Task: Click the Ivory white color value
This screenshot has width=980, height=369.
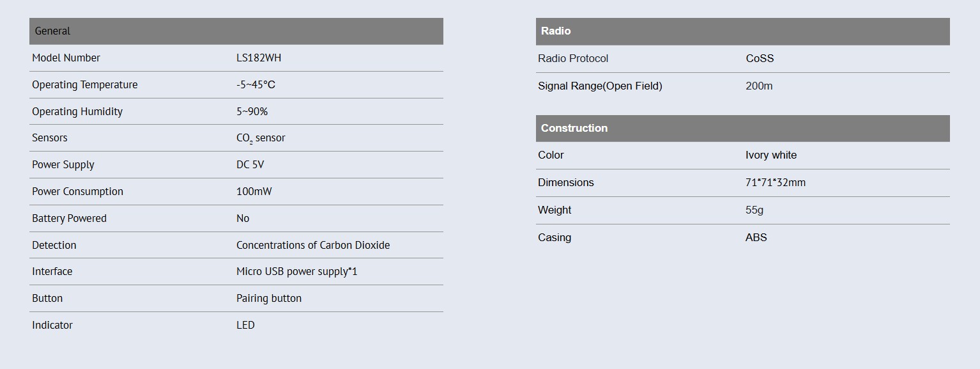Action: pyautogui.click(x=771, y=155)
